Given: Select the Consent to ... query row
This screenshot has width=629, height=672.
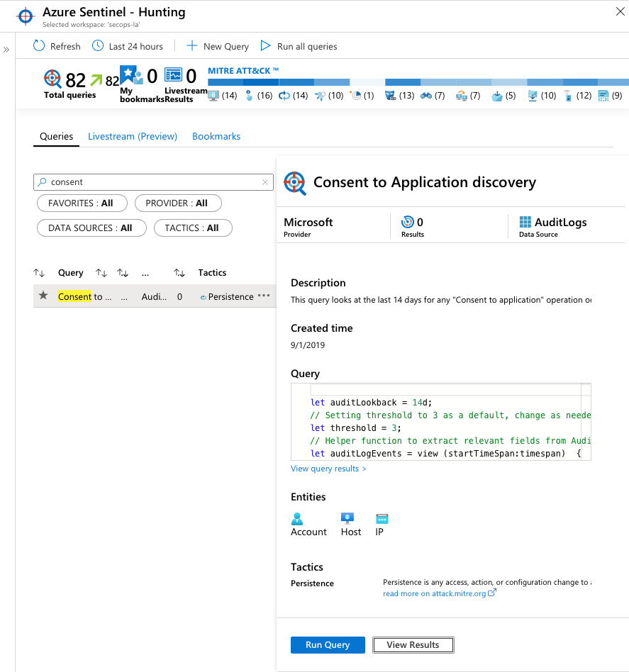Looking at the screenshot, I should (155, 296).
